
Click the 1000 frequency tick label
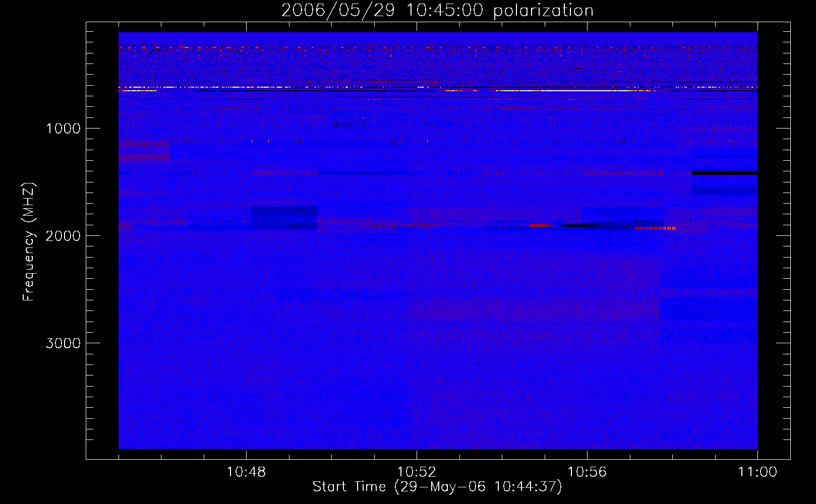[x=63, y=129]
